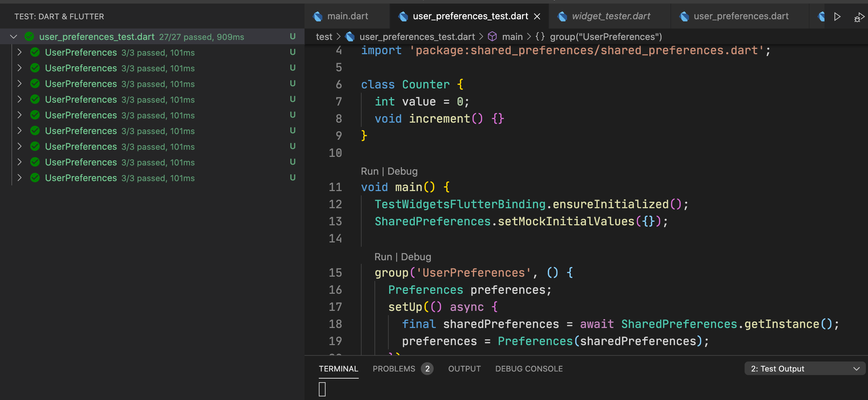The height and width of the screenshot is (400, 868).
Task: Click the Dart icon on the widget_tester.dart tab
Action: [562, 16]
